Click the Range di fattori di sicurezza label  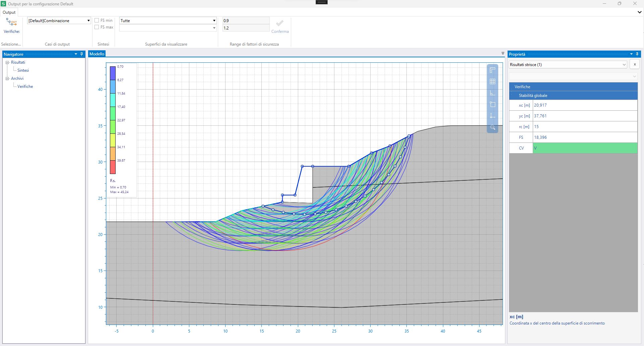[x=254, y=44]
